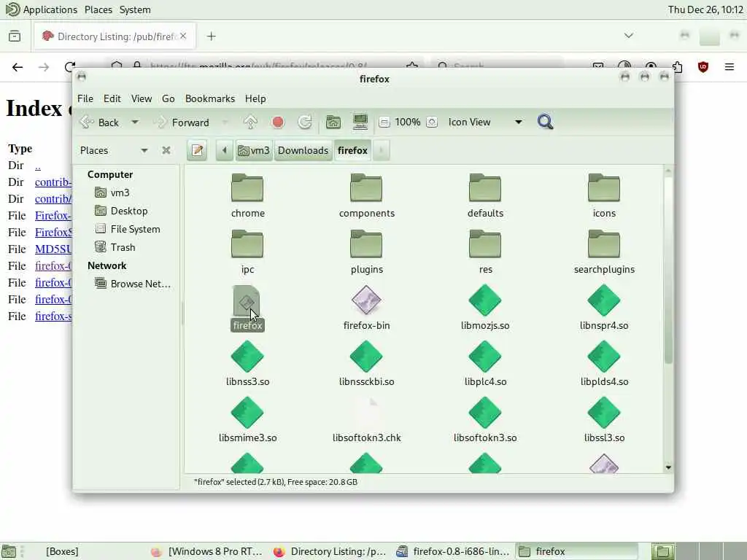Screen dimensions: 747x560
Task: Click the magnifier Search icon in file manager
Action: (545, 122)
